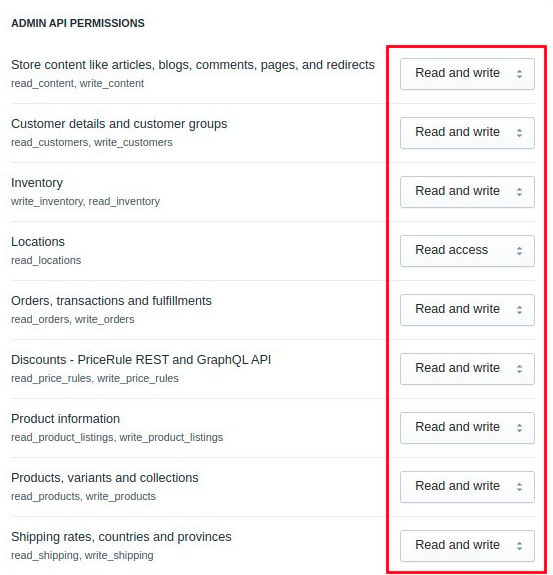Click up-down arrow icon in Locations selector
This screenshot has height=575, width=553.
(x=519, y=251)
